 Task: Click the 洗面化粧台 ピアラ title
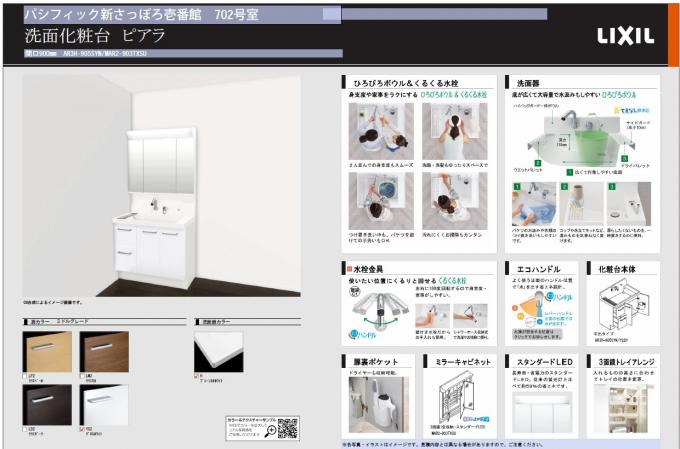95,36
